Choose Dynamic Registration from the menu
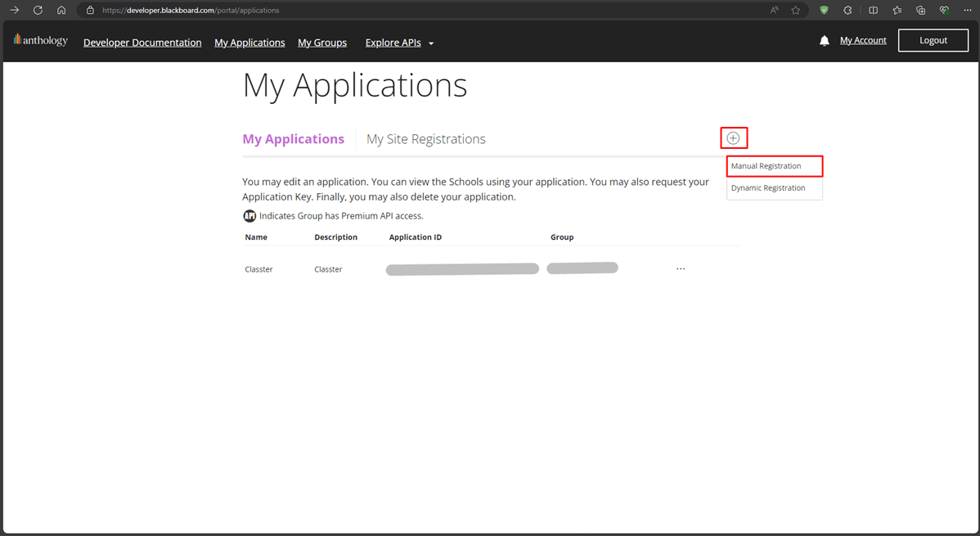The width and height of the screenshot is (980, 536). [775, 188]
